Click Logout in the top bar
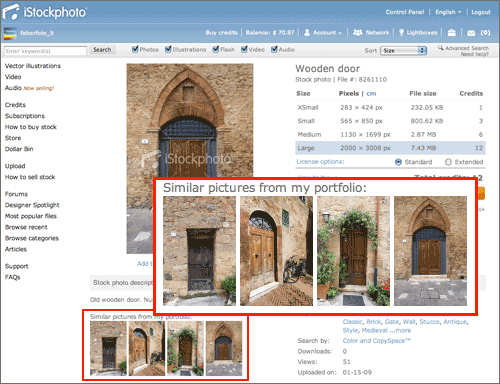The image size is (500, 384). [x=481, y=12]
